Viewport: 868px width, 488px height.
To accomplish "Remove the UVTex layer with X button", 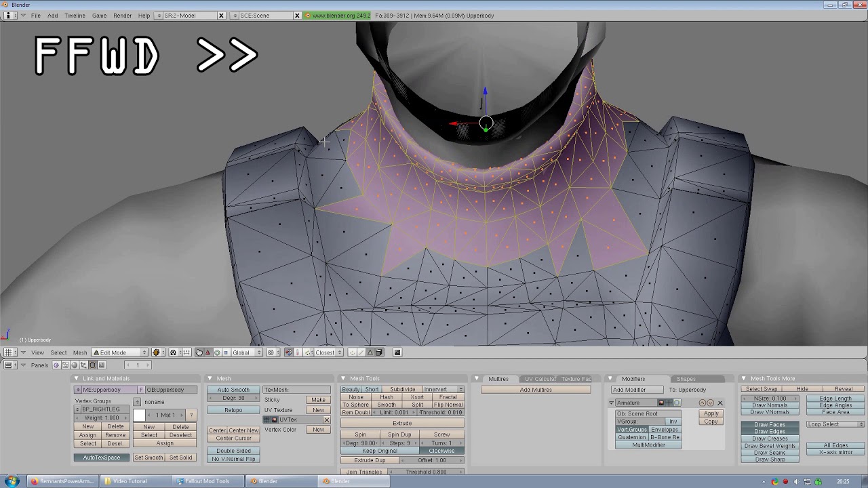I will (326, 420).
